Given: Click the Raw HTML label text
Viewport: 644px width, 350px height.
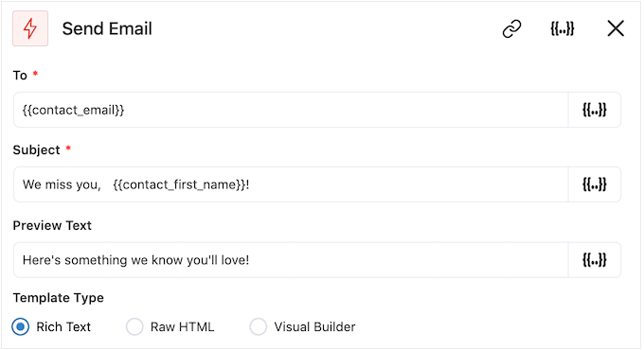Looking at the screenshot, I should [x=183, y=327].
